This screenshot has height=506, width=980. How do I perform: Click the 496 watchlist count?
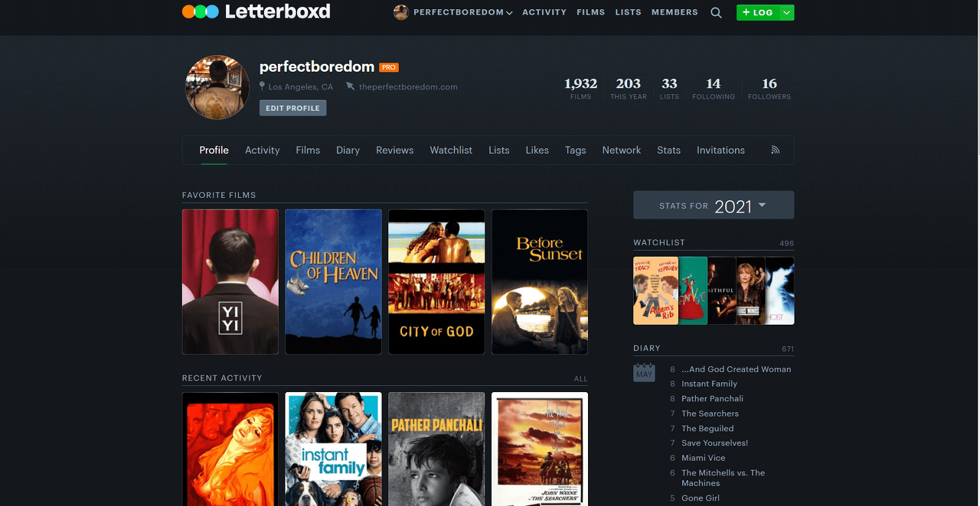pos(786,243)
